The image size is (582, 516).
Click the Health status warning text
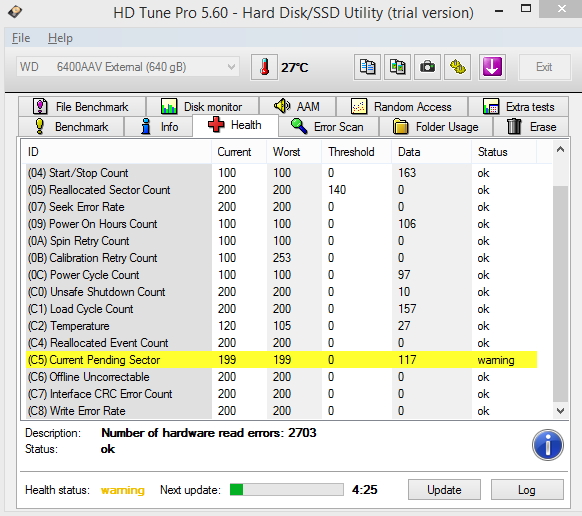coord(122,490)
